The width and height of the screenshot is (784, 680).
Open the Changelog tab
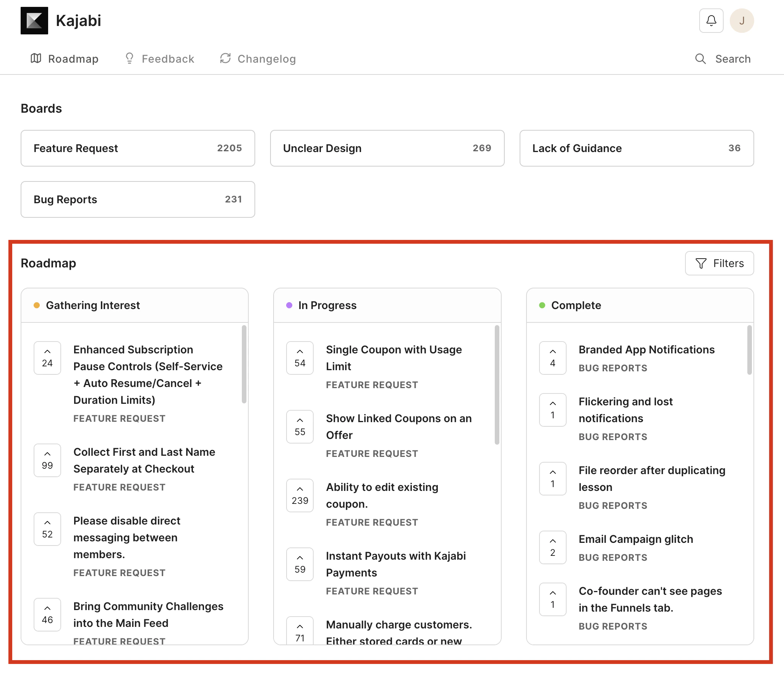[x=258, y=59]
